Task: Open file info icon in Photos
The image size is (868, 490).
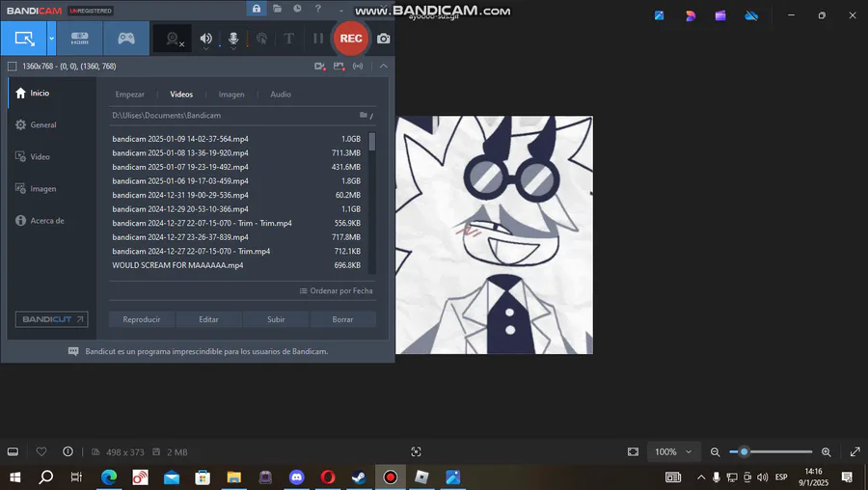Action: click(x=68, y=451)
